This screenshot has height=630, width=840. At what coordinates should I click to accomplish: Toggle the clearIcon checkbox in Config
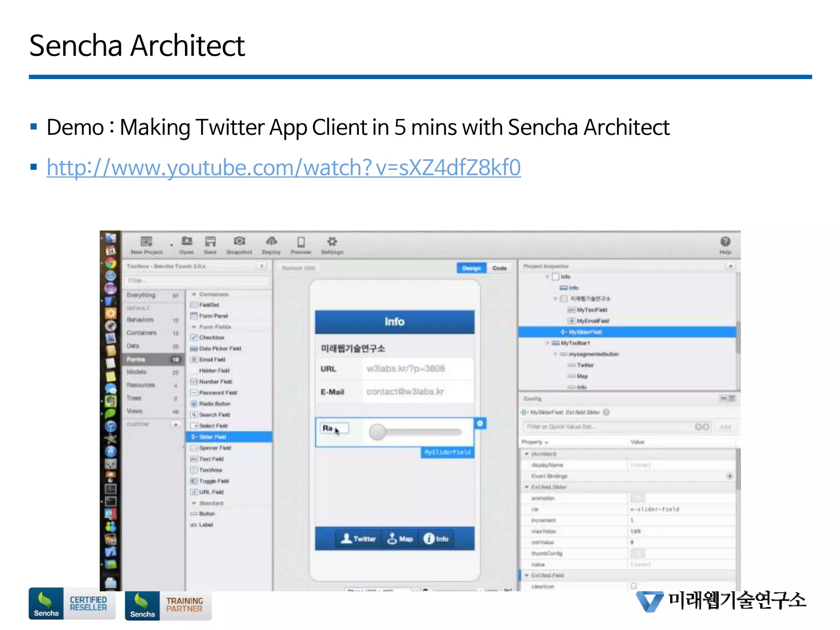pos(634,586)
